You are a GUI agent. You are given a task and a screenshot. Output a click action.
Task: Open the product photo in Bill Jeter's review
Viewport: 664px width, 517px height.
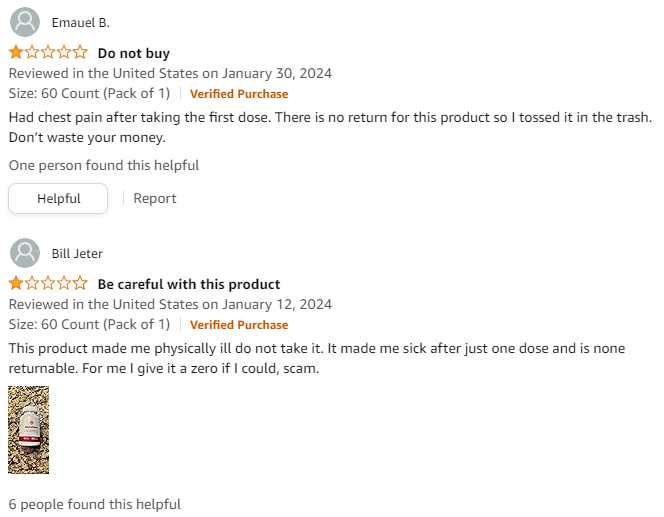[28, 429]
